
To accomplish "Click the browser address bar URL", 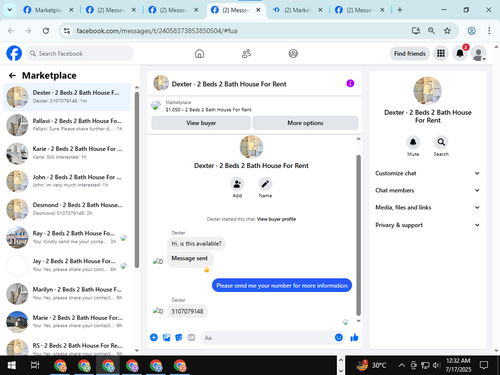I will coord(157,31).
